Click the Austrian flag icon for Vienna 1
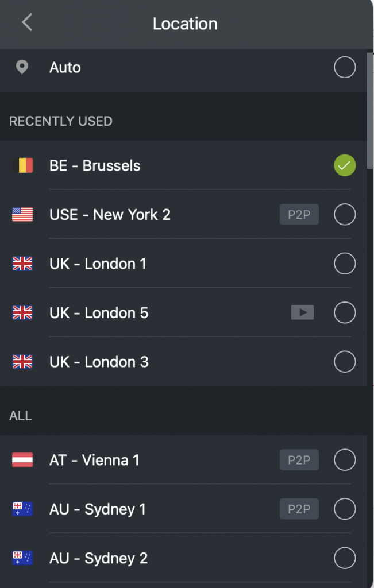Viewport: 374px width, 588px height. coord(21,460)
